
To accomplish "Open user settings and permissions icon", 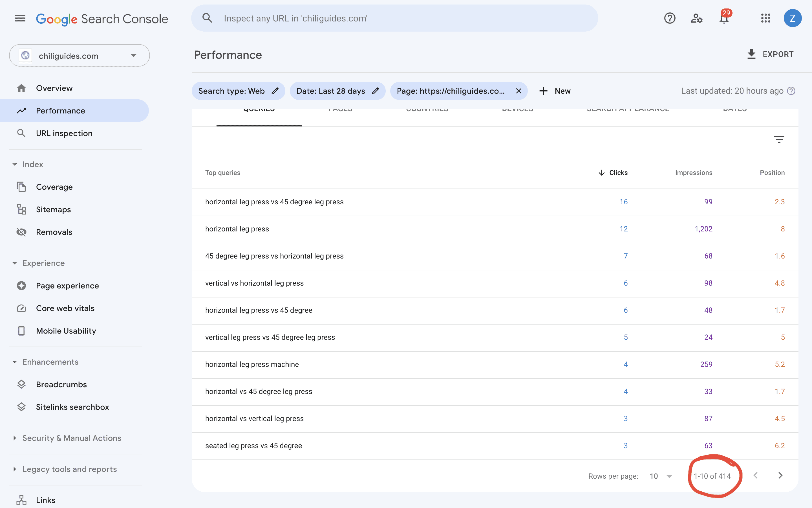I will 697,18.
